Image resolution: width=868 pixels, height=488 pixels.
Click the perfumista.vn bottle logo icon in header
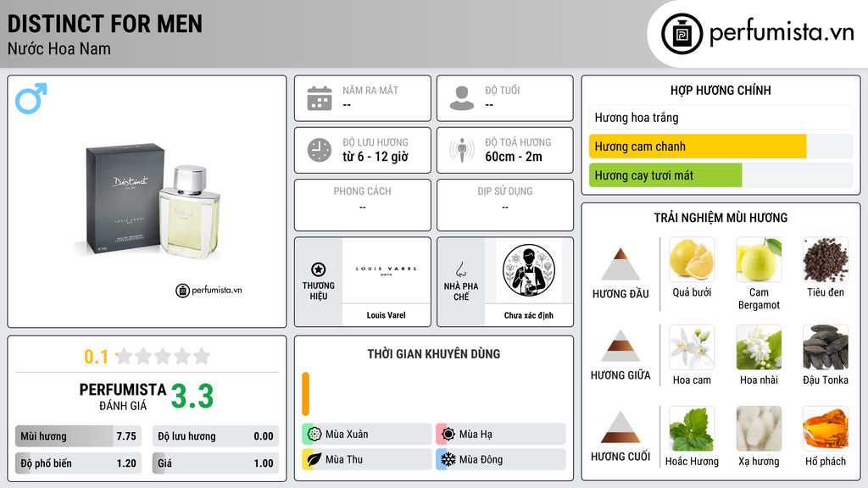pos(682,34)
